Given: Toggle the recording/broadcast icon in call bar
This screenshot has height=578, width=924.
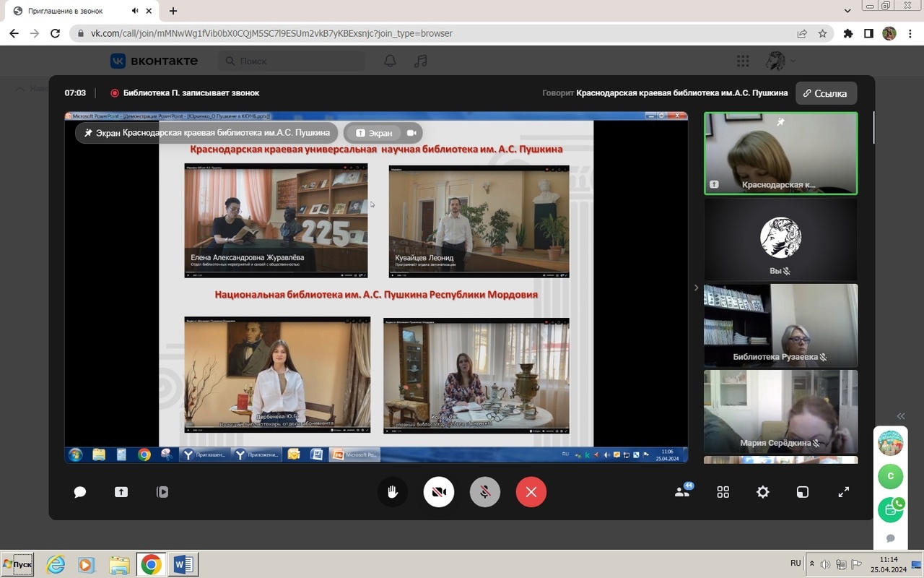Looking at the screenshot, I should tap(162, 492).
